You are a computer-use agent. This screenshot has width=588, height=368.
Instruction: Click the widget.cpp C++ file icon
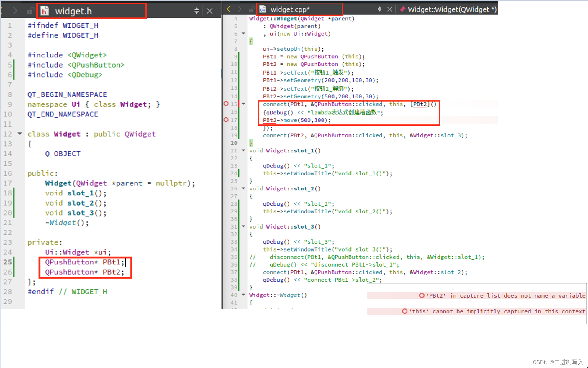pos(263,9)
